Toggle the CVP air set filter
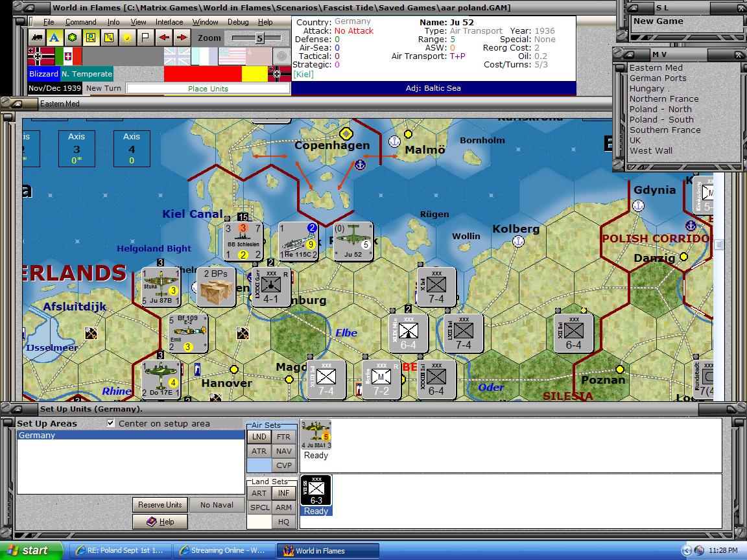The width and height of the screenshot is (747, 560). (x=284, y=465)
